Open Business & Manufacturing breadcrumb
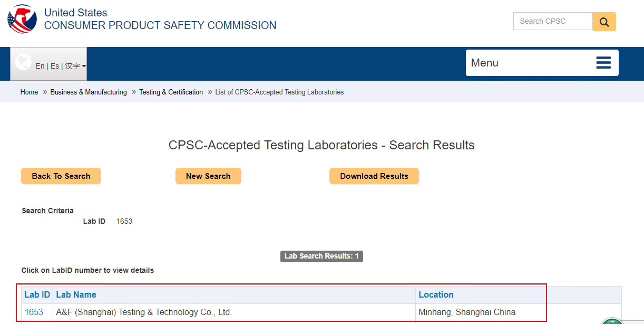The height and width of the screenshot is (324, 644). coord(89,92)
